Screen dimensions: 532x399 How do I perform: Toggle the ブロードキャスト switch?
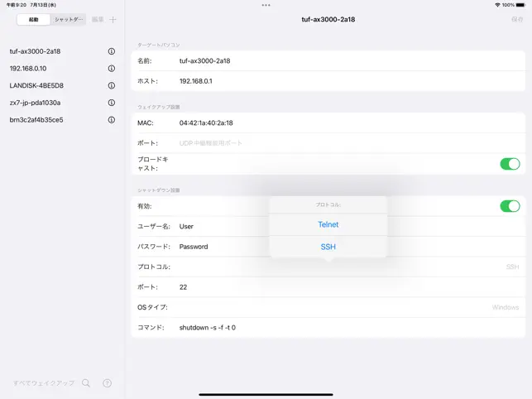pos(510,164)
